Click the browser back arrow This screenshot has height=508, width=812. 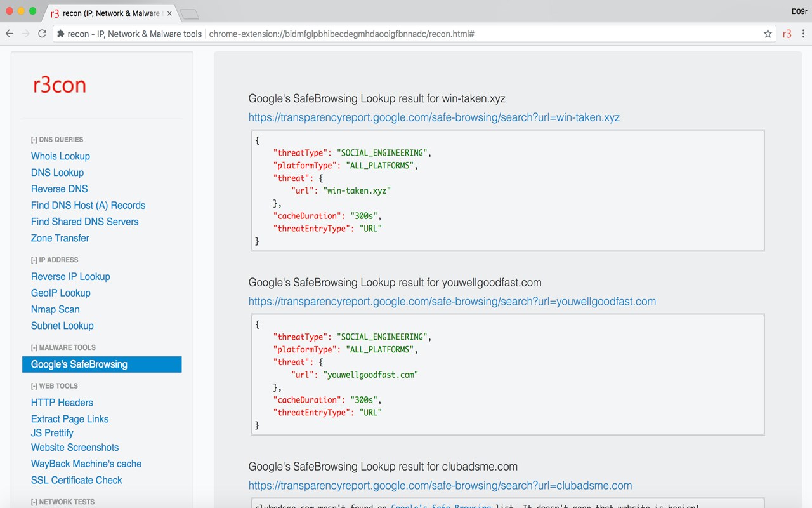[x=10, y=34]
